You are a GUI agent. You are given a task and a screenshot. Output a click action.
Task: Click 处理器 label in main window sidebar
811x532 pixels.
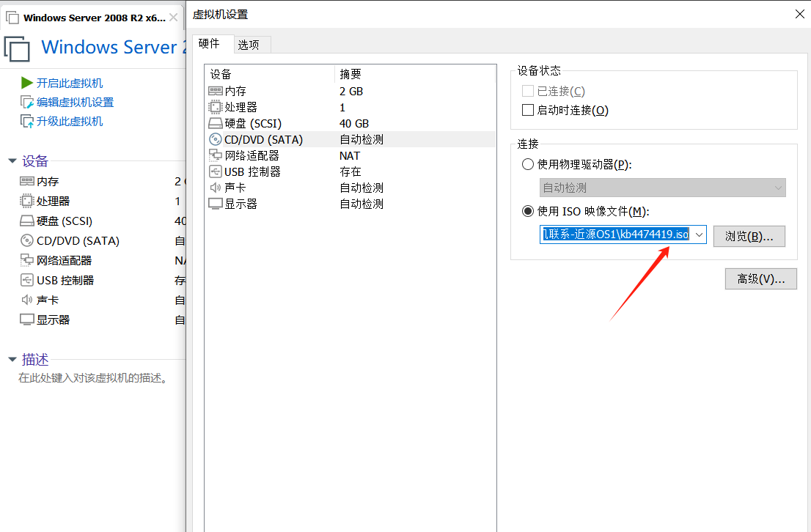click(53, 201)
